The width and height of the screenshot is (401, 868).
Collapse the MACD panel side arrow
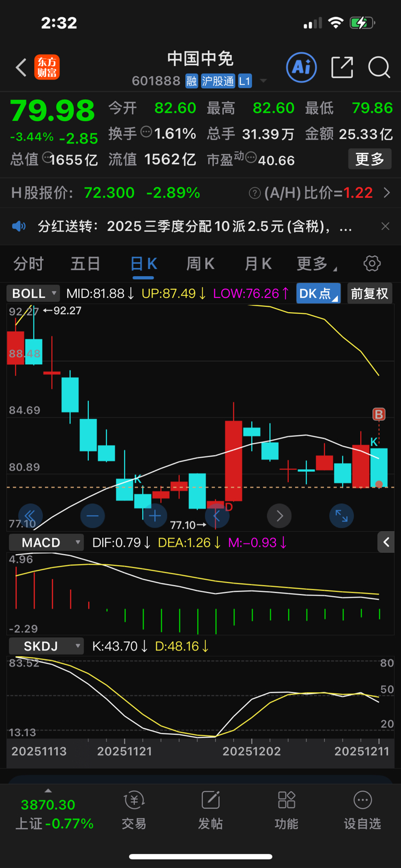[x=386, y=542]
